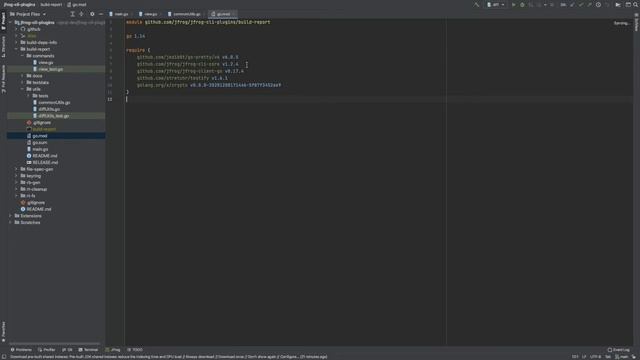This screenshot has height=360, width=640.
Task: Open the Search Everywhere magnifier icon
Action: pyautogui.click(x=636, y=5)
